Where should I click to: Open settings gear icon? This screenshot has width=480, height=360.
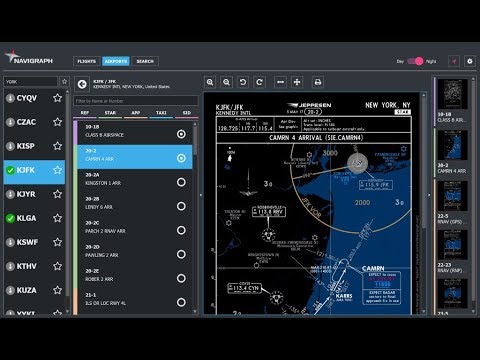(470, 61)
